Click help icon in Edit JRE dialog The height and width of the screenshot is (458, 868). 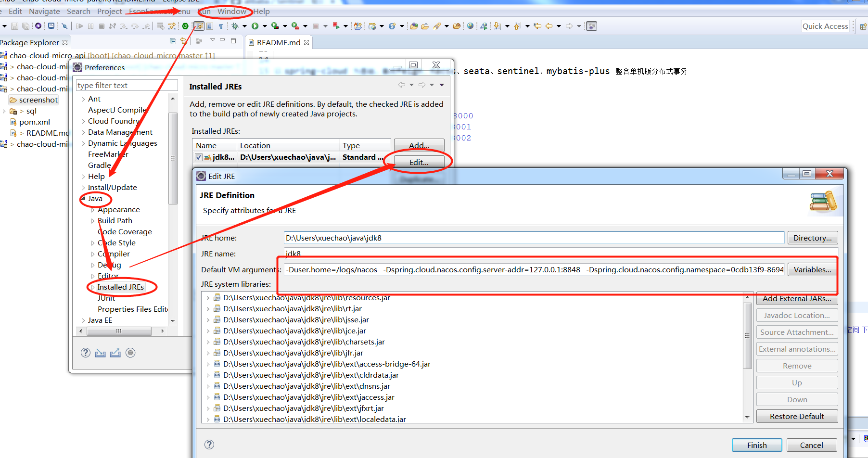[209, 445]
